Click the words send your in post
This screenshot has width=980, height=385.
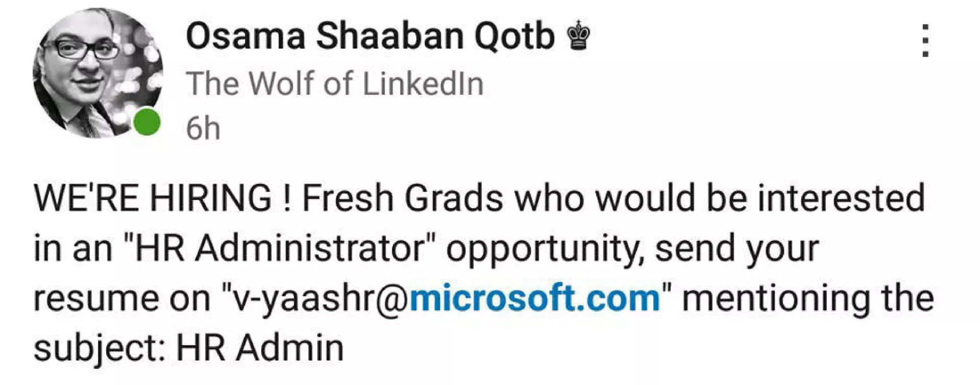tap(737, 249)
